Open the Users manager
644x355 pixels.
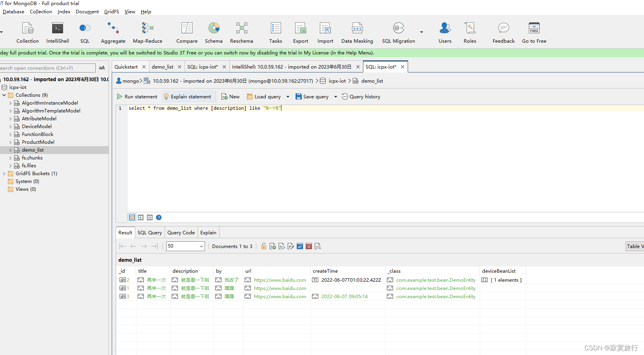pos(445,33)
